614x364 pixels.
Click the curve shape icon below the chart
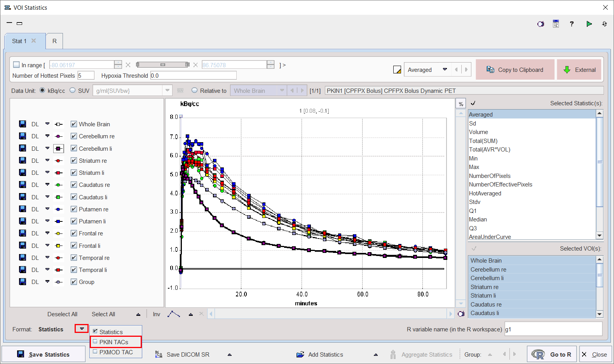(174, 314)
